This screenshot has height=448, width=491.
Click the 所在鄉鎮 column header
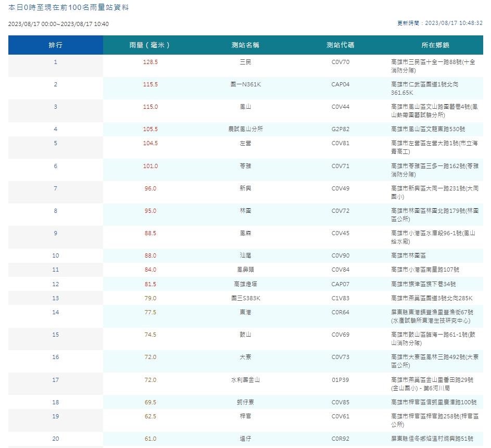[x=435, y=45]
